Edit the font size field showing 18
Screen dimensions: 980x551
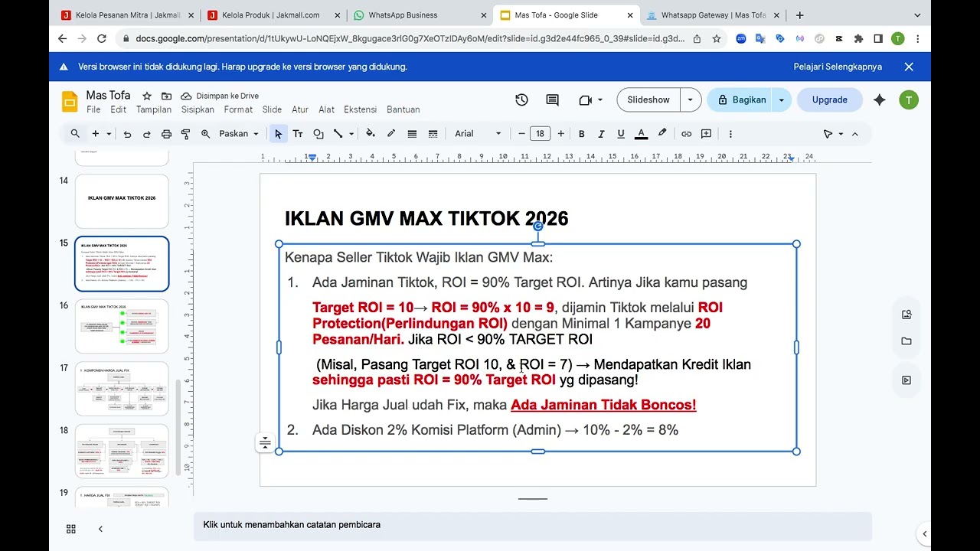click(x=540, y=134)
